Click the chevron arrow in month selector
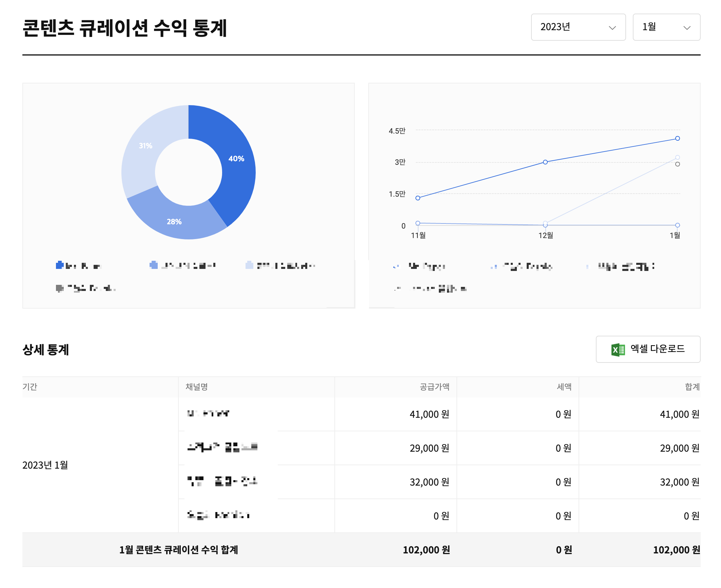This screenshot has height=588, width=721. 687,28
